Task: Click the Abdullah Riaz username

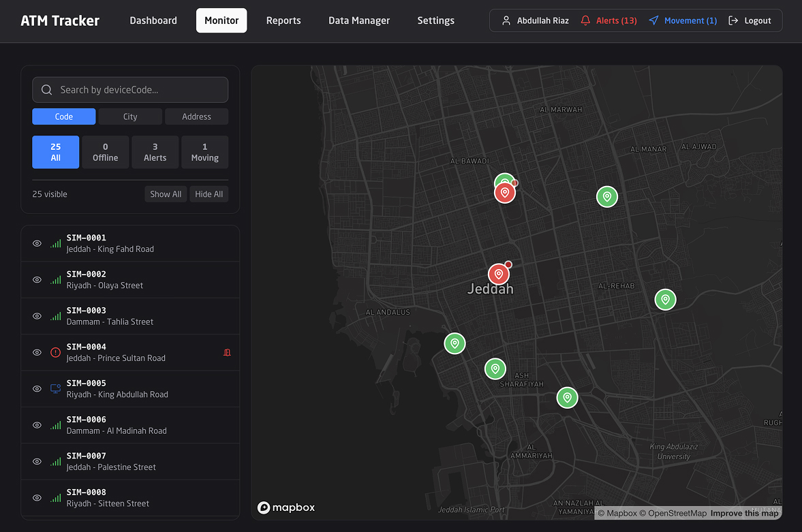Action: click(542, 20)
